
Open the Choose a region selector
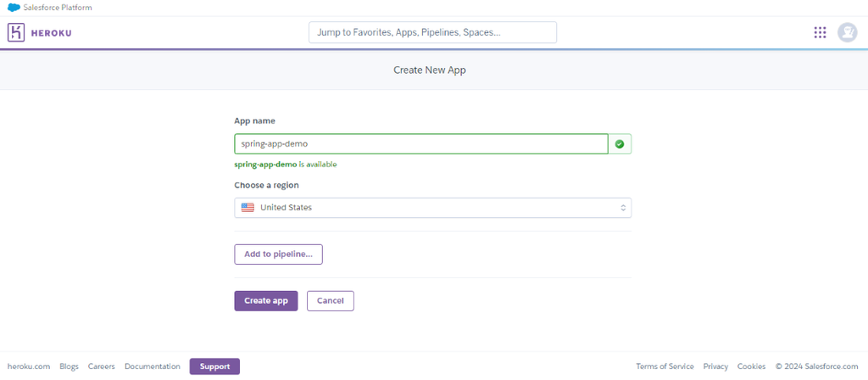point(432,208)
